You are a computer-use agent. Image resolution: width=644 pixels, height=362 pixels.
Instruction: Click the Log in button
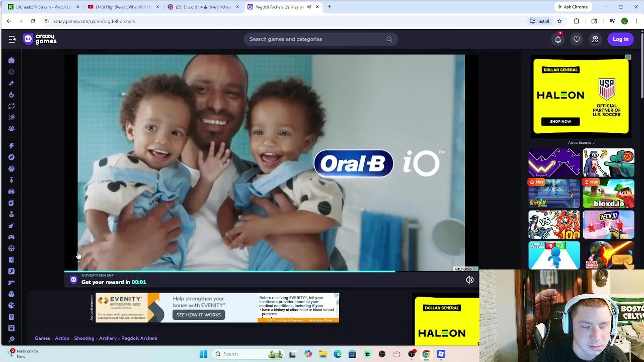(620, 39)
